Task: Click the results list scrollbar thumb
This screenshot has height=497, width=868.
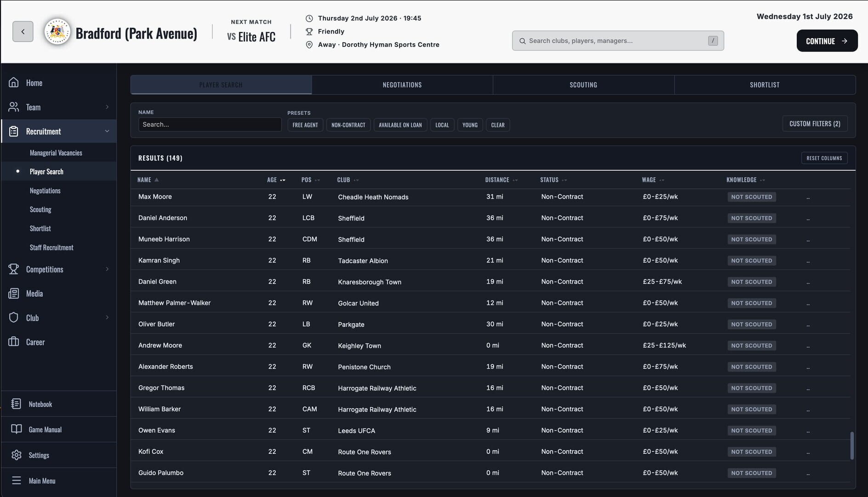Action: point(852,445)
